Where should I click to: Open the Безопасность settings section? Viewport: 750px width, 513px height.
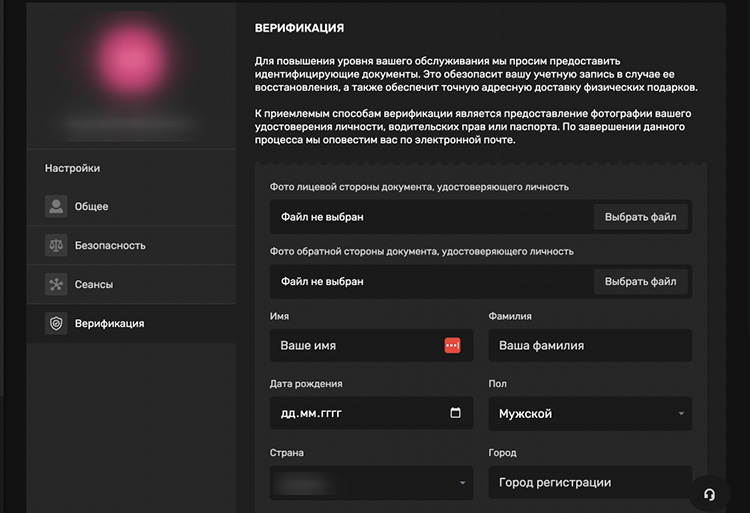(131, 245)
